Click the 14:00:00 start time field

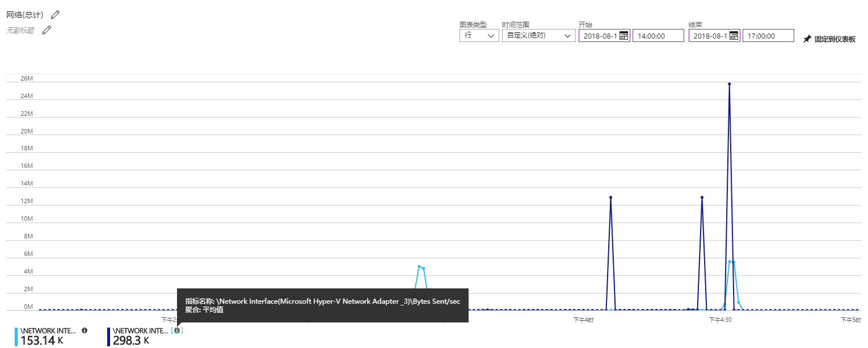658,36
